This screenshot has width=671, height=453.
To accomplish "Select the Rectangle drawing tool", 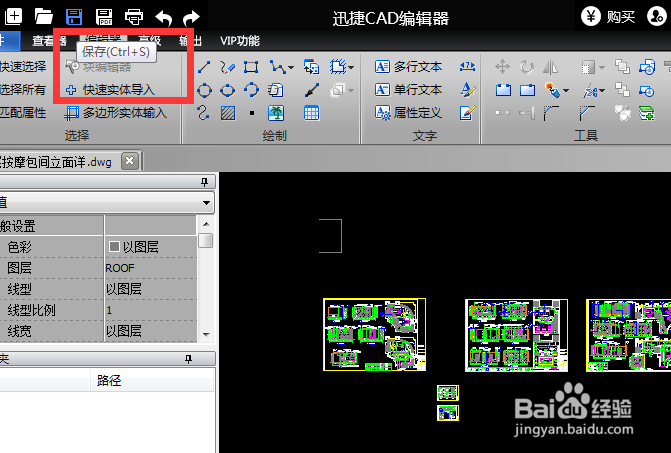I will (251, 67).
